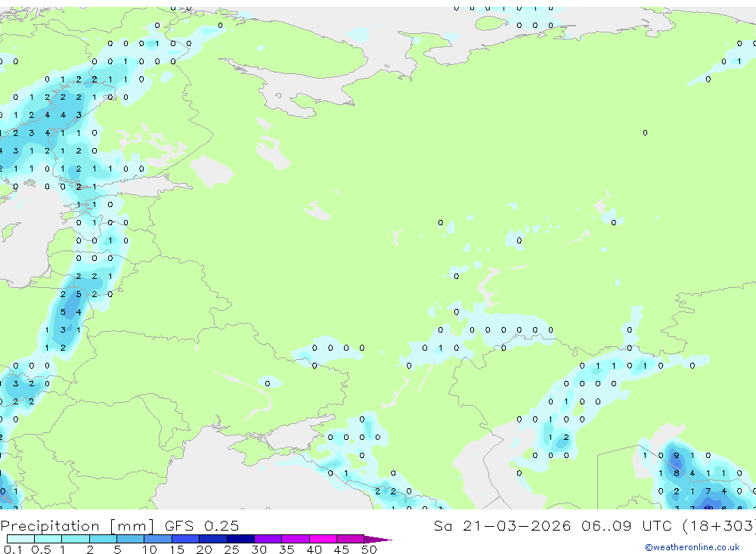This screenshot has height=554, width=756.
Task: Click the 'Sa 21-03-2026 06..09 UTC' timestamp
Action: point(552,525)
